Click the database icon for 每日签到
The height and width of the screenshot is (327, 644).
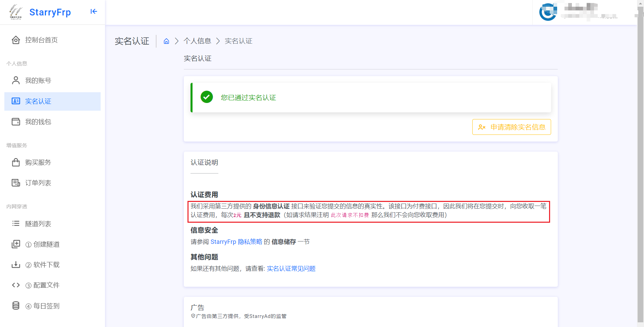coord(16,306)
